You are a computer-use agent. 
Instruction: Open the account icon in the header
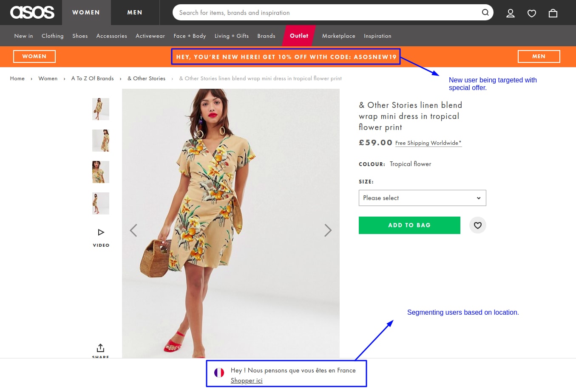pyautogui.click(x=510, y=13)
